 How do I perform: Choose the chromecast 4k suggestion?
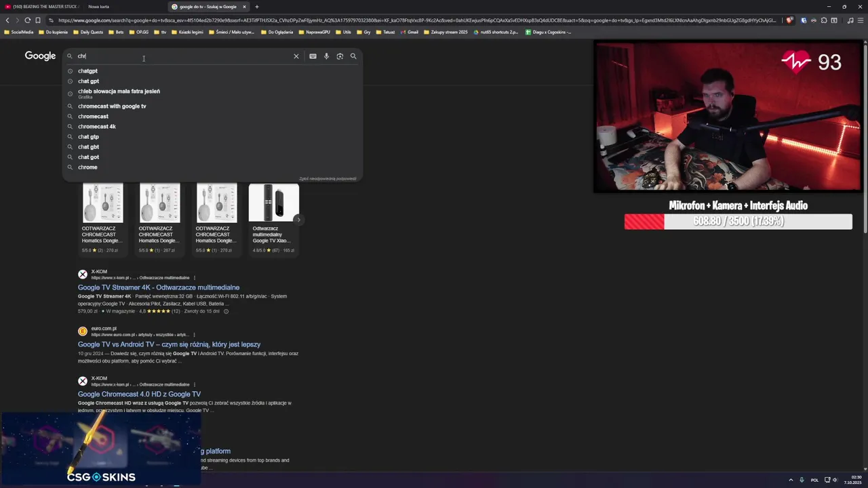(96, 127)
